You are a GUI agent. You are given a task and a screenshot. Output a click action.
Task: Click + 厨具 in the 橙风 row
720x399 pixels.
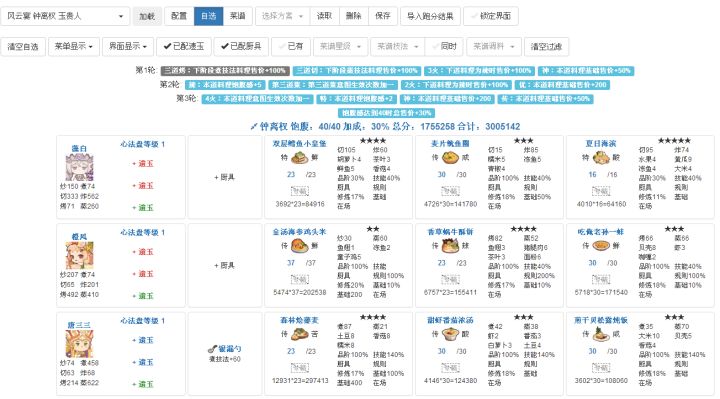[225, 265]
